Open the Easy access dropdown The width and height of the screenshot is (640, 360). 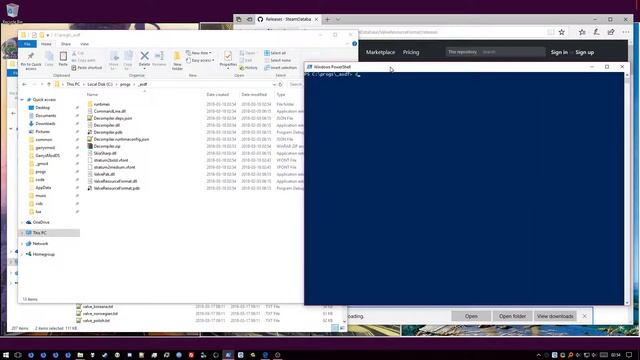[x=200, y=60]
